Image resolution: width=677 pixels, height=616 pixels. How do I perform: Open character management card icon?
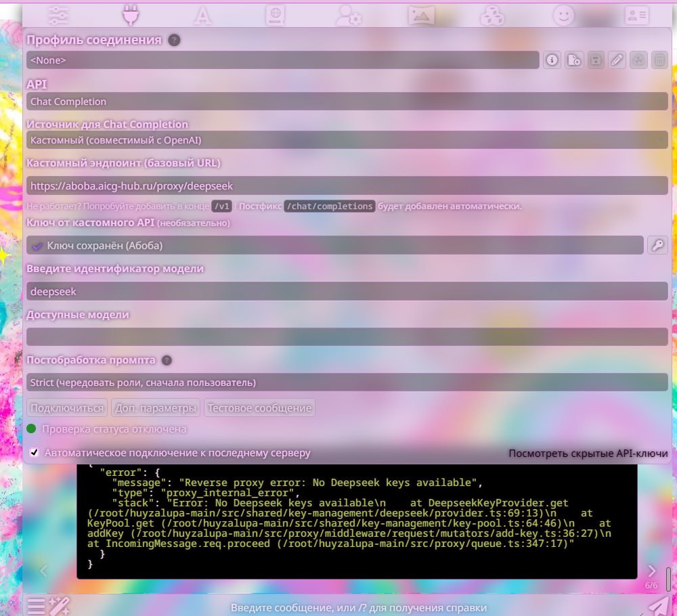tap(636, 16)
